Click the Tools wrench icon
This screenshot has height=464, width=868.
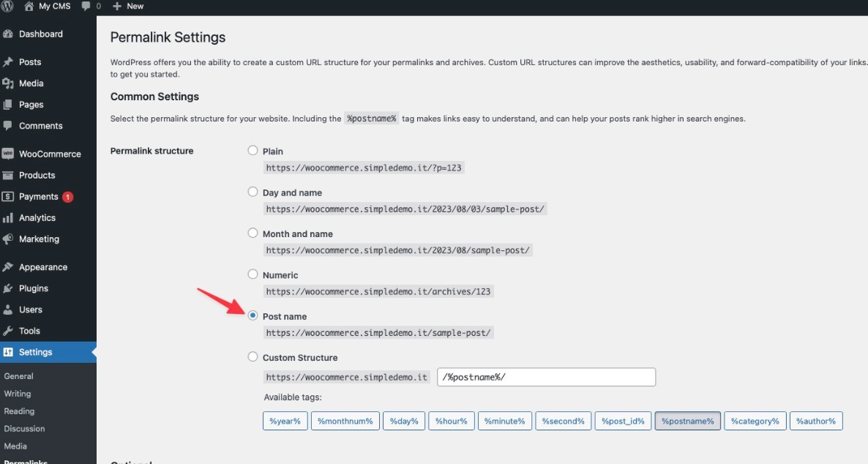click(8, 331)
